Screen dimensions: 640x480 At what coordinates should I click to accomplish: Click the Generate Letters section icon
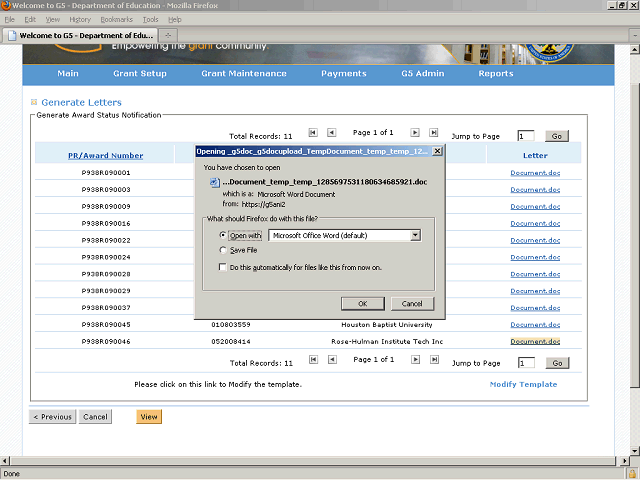pyautogui.click(x=34, y=102)
